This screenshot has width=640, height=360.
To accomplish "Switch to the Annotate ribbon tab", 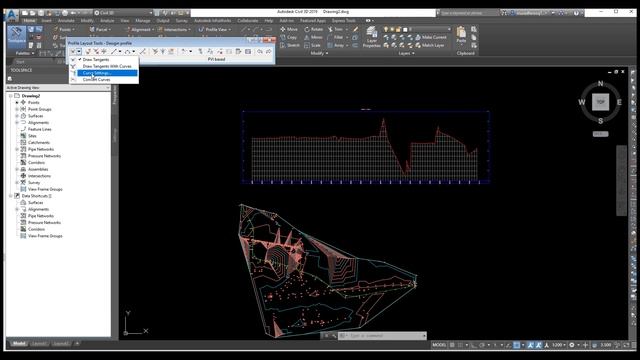I will click(x=66, y=20).
